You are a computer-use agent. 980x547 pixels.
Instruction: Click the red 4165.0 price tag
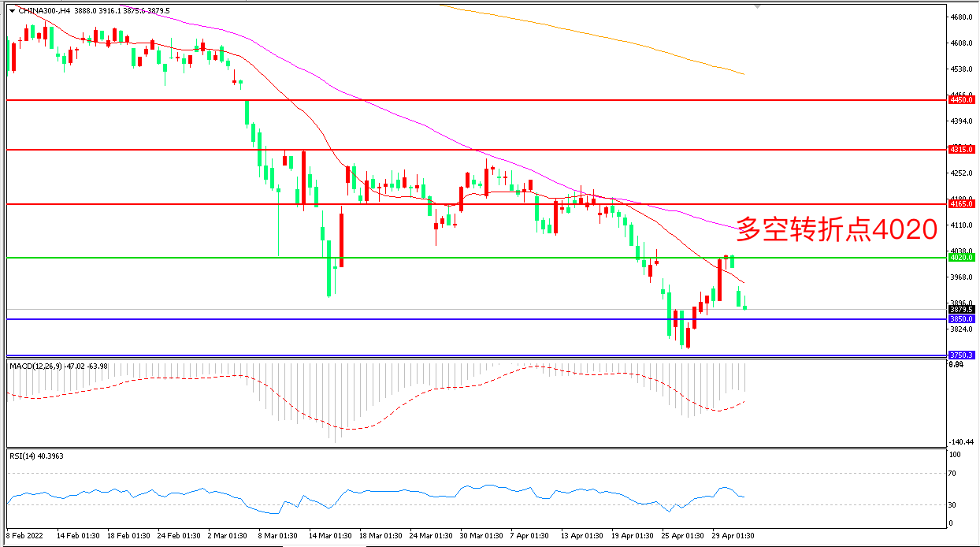click(962, 203)
